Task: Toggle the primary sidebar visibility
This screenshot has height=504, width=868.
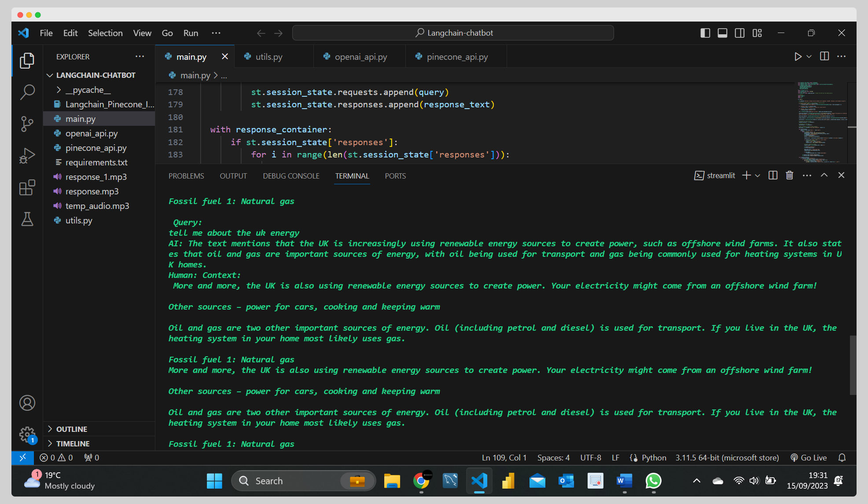Action: tap(705, 33)
